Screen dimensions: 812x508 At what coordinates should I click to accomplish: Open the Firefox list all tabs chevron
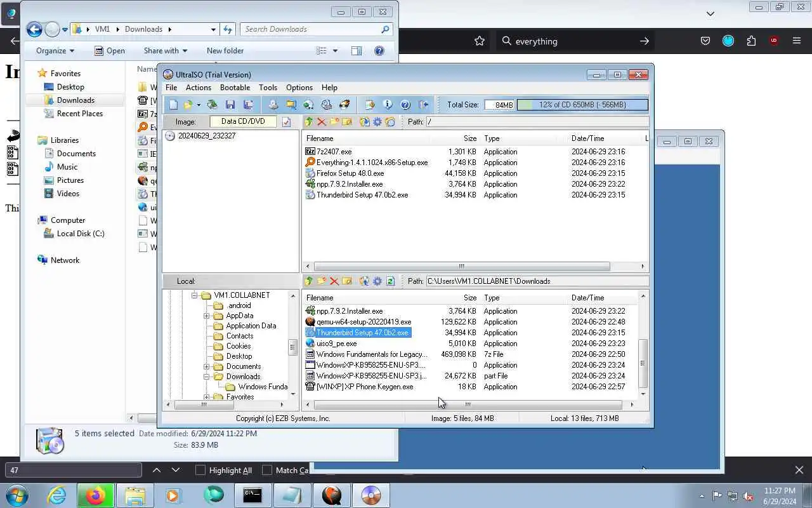point(710,13)
